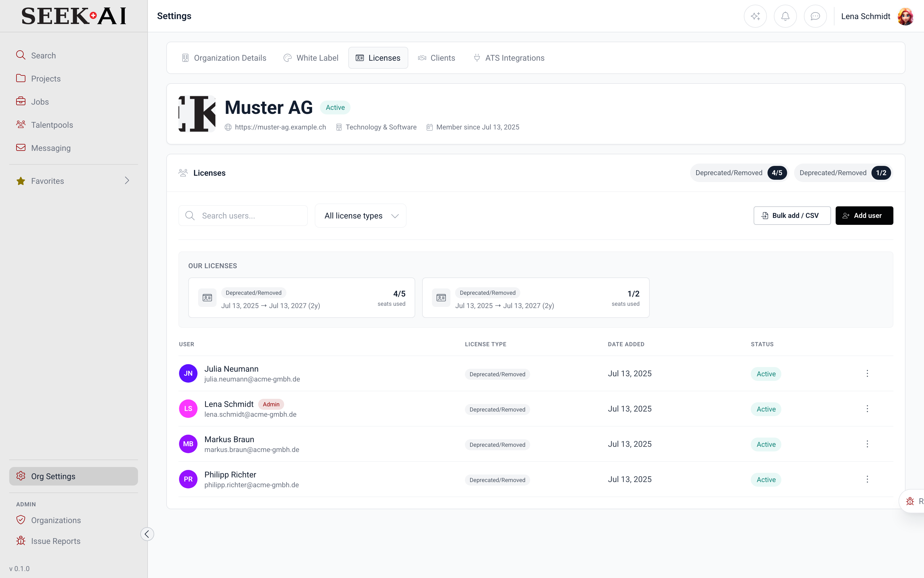Image resolution: width=924 pixels, height=578 pixels.
Task: Collapse the sidebar with arrow button
Action: (x=147, y=534)
